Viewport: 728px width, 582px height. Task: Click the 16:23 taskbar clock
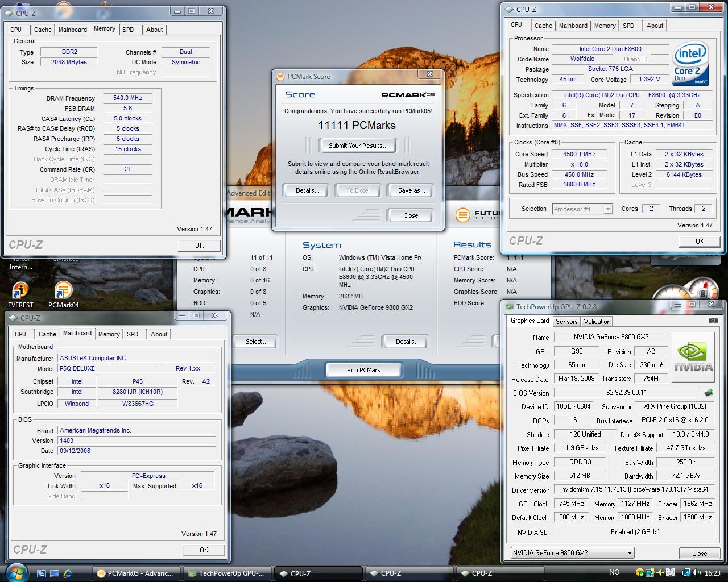712,573
